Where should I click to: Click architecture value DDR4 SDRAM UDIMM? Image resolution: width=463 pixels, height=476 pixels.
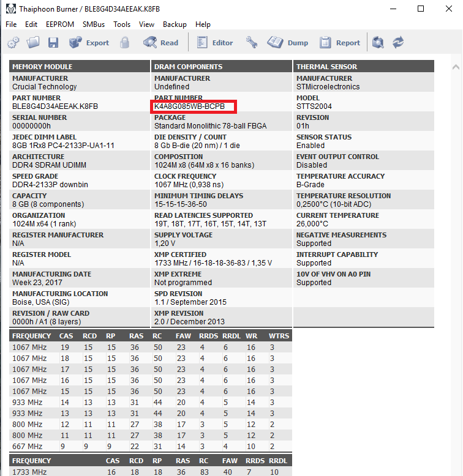49,165
